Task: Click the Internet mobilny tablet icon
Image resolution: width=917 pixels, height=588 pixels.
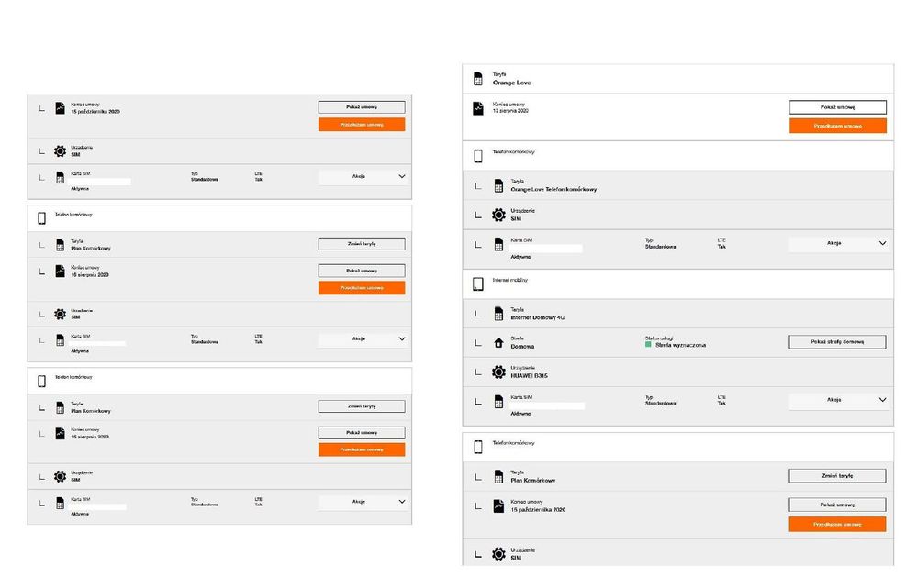Action: tap(478, 283)
